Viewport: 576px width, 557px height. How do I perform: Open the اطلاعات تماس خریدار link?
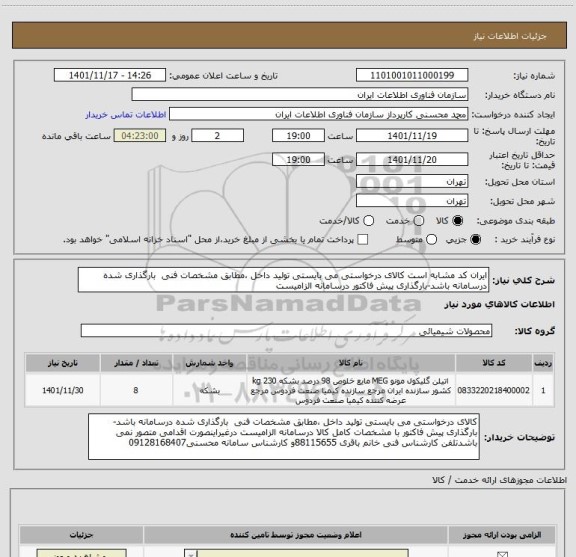pos(126,115)
